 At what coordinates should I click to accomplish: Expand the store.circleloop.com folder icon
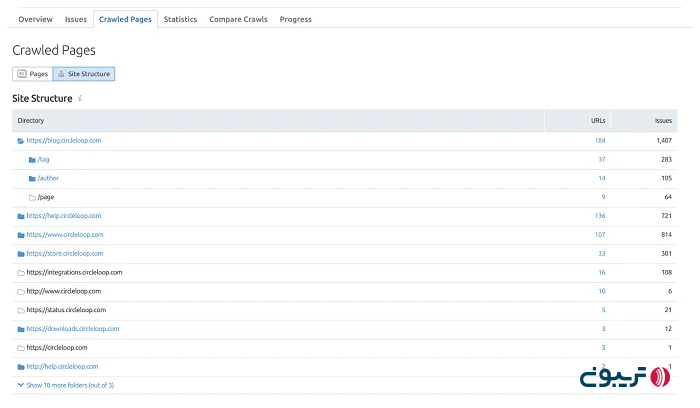pyautogui.click(x=21, y=254)
